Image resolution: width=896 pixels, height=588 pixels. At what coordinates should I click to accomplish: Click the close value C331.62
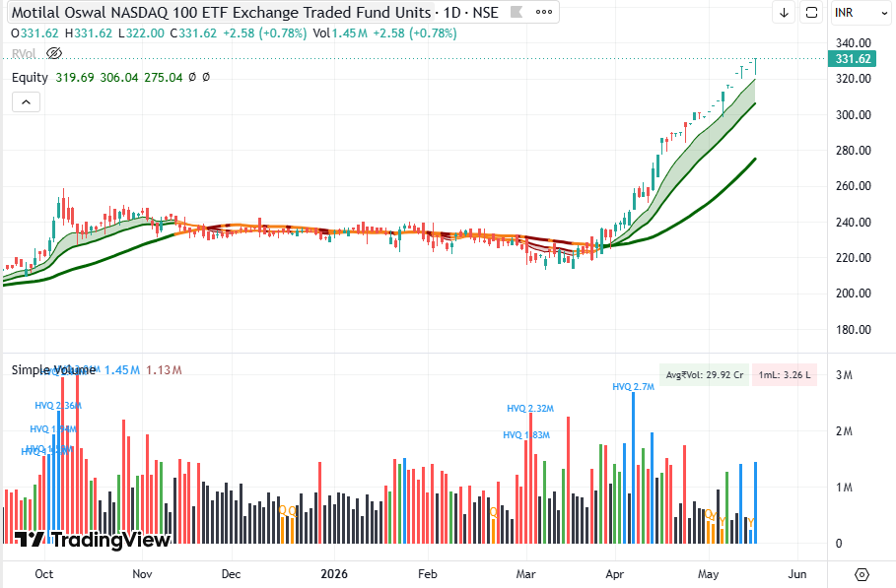(x=193, y=33)
